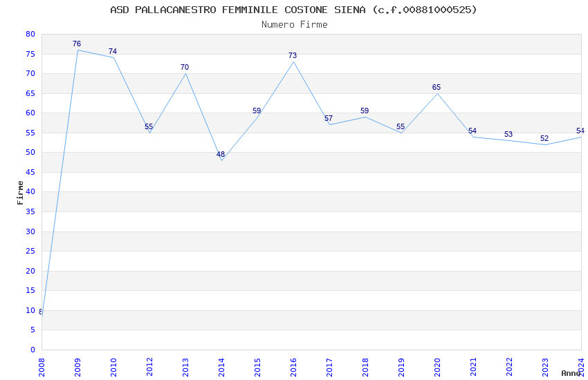This screenshot has width=588, height=380.
Task: Click the y-axis tick label 15
Action: pyautogui.click(x=30, y=290)
